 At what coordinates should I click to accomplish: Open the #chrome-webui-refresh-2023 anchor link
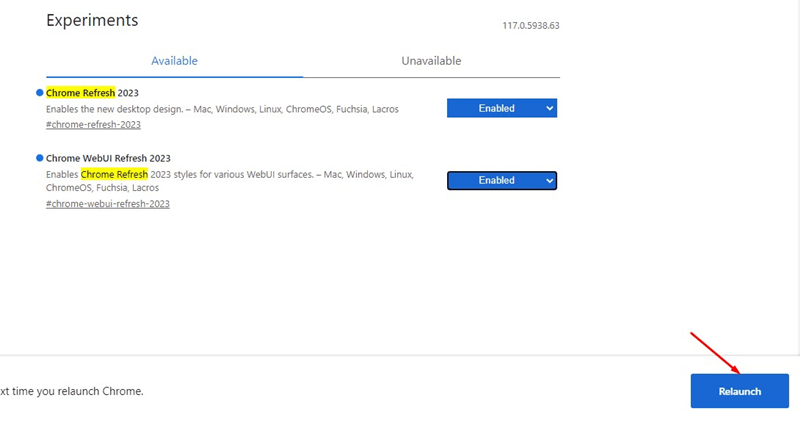(108, 204)
